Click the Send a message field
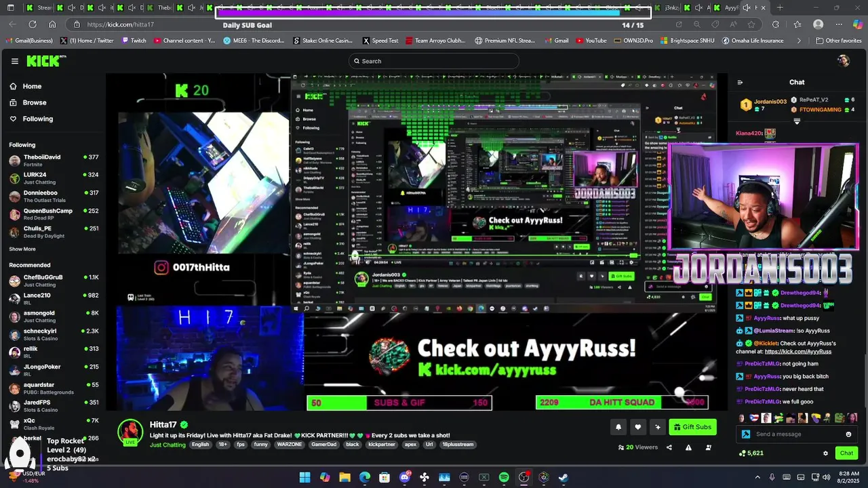 tap(797, 434)
